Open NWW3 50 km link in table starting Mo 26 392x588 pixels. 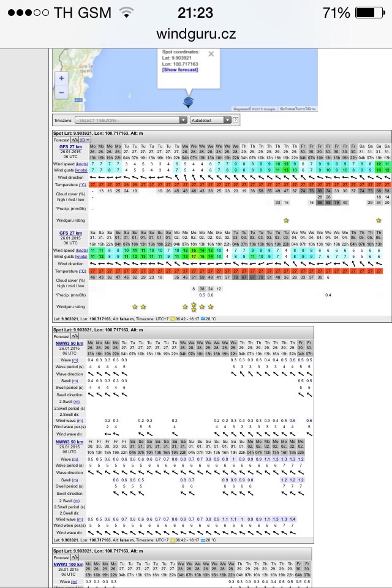(x=69, y=343)
